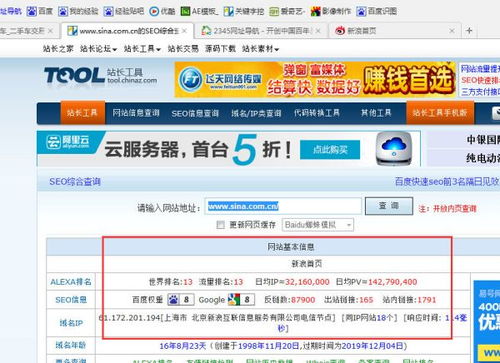
Task: Open the 爱奇艺 bookmark icon
Action: [274, 11]
